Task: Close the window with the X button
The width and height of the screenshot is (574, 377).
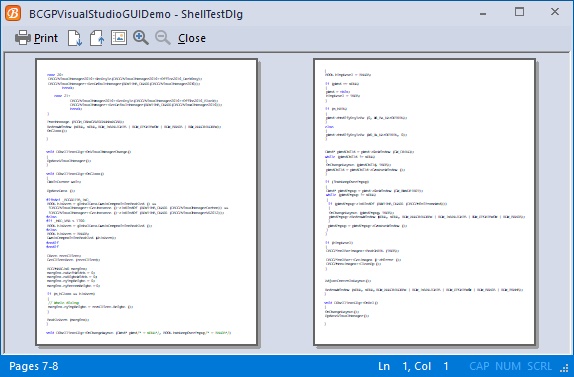Action: click(555, 12)
